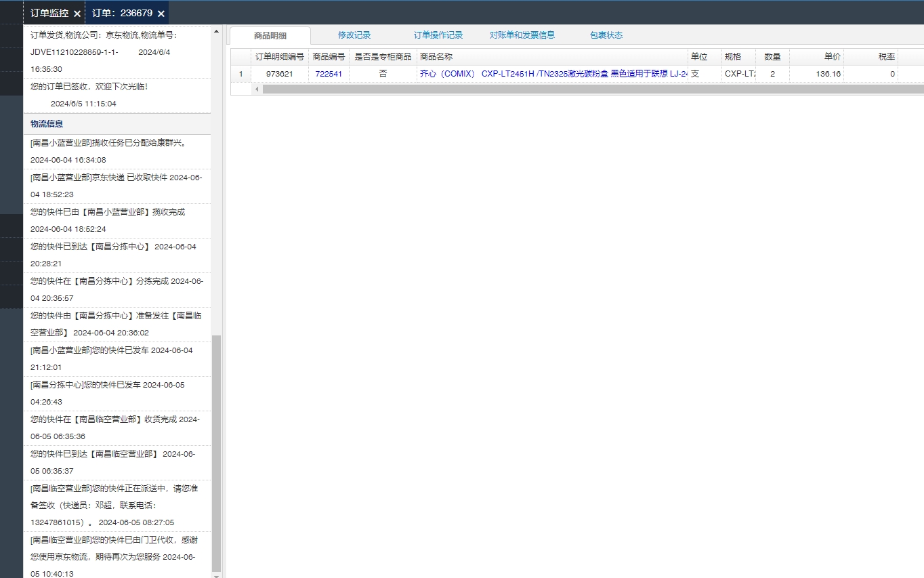Open the 对账单和发票信息 tab
Viewport: 924px width, 578px height.
(522, 35)
